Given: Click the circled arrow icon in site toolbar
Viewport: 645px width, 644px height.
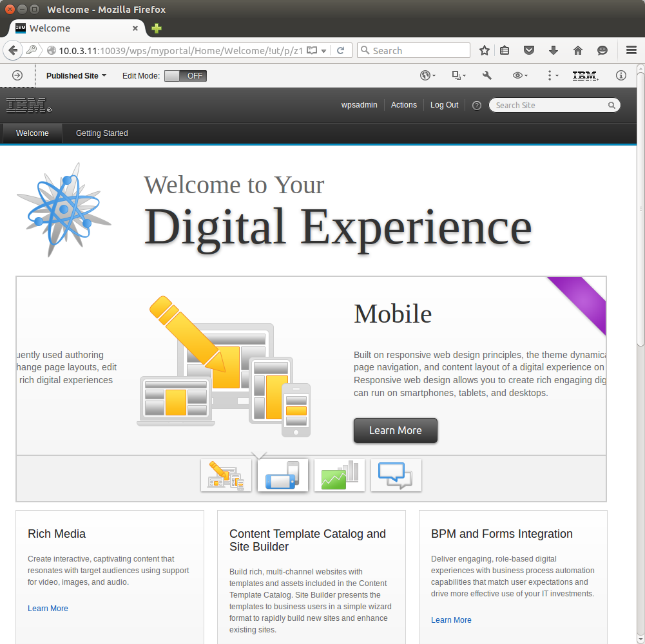Looking at the screenshot, I should coord(17,75).
